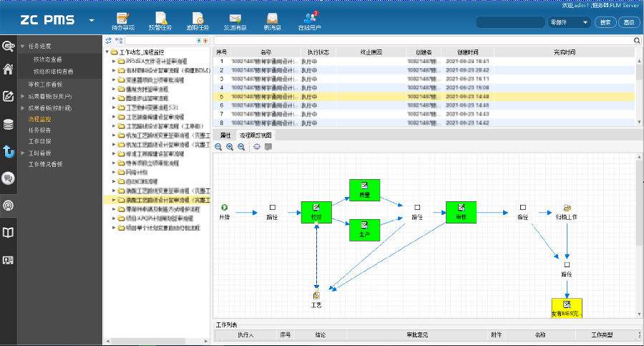Select the 工艺 node at diagram bottom
The image size is (644, 346).
316,299
